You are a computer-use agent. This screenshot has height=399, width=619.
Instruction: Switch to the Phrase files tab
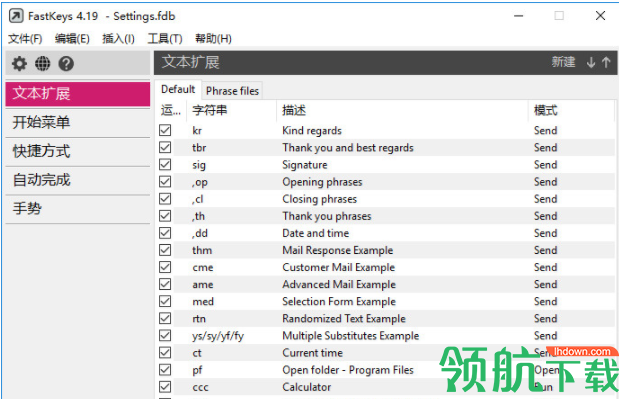[232, 91]
